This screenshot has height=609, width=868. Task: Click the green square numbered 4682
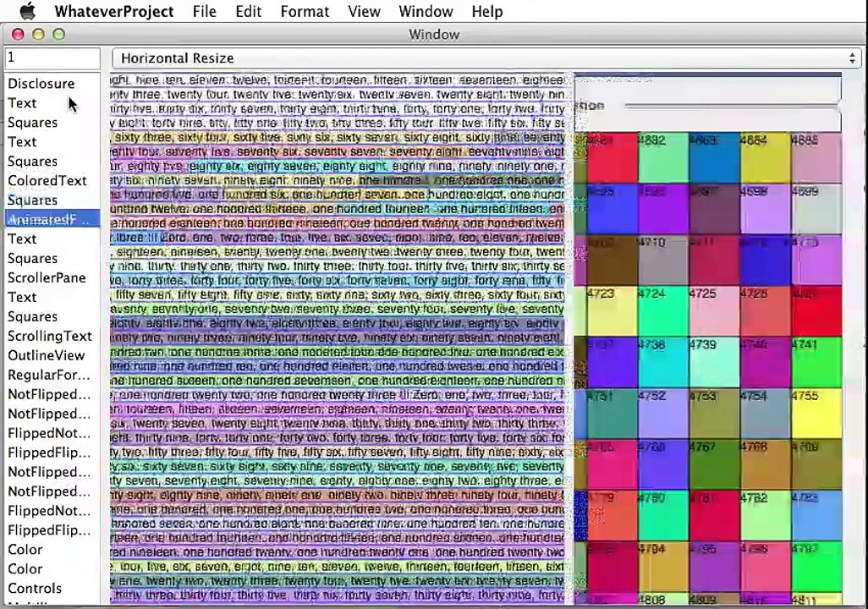point(663,158)
